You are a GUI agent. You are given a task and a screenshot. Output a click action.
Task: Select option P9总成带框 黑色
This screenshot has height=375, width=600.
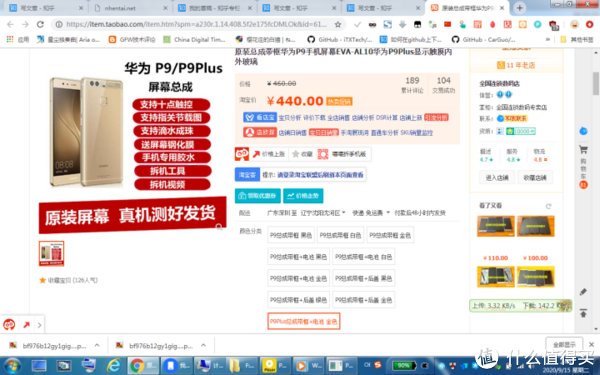pos(291,235)
